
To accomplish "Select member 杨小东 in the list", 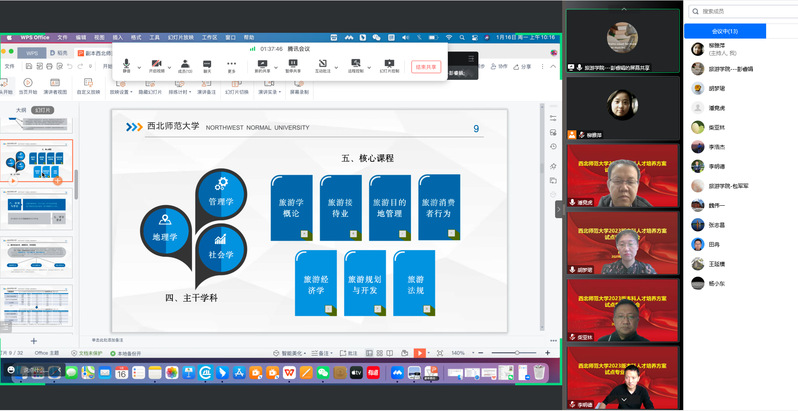I will click(708, 283).
